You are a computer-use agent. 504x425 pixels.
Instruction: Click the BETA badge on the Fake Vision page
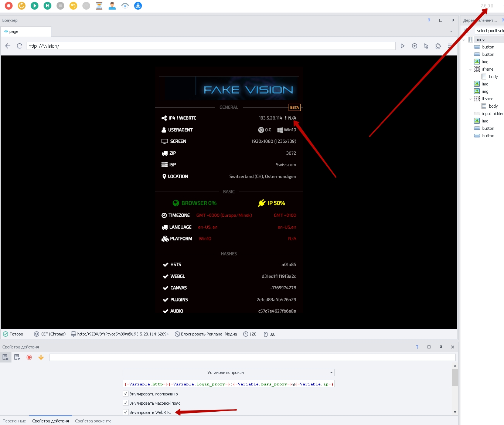[294, 107]
